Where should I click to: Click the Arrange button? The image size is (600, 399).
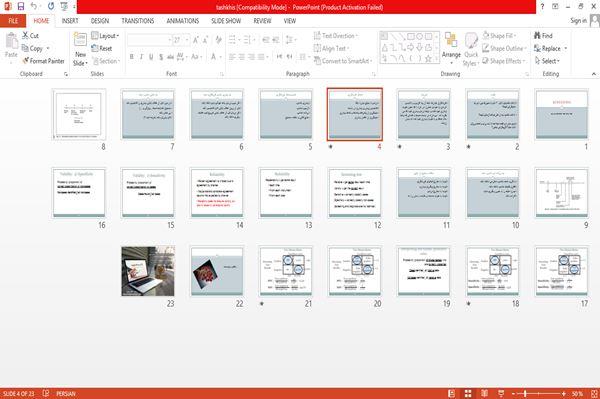451,48
